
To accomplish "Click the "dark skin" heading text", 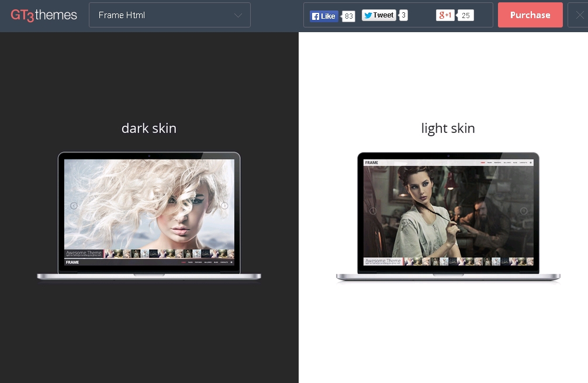I will tap(149, 128).
